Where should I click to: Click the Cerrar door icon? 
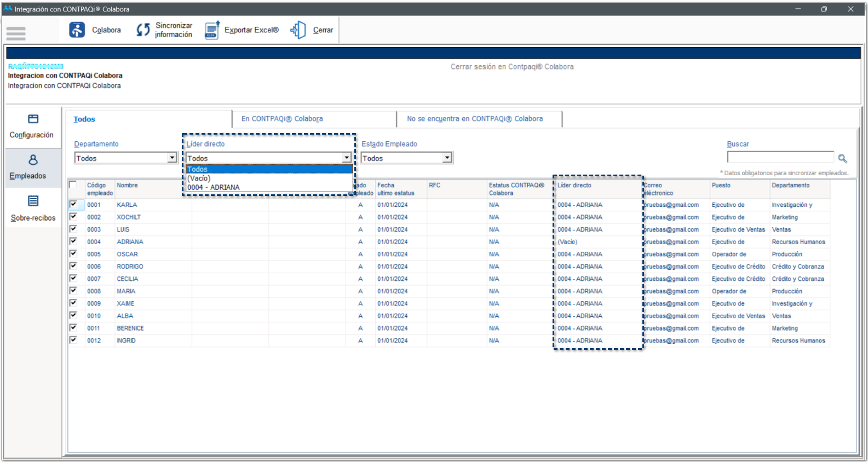coord(298,30)
